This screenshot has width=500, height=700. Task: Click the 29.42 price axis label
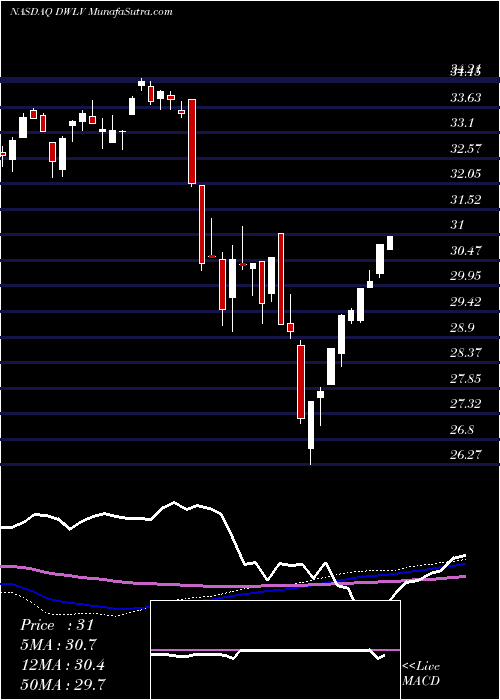point(466,302)
